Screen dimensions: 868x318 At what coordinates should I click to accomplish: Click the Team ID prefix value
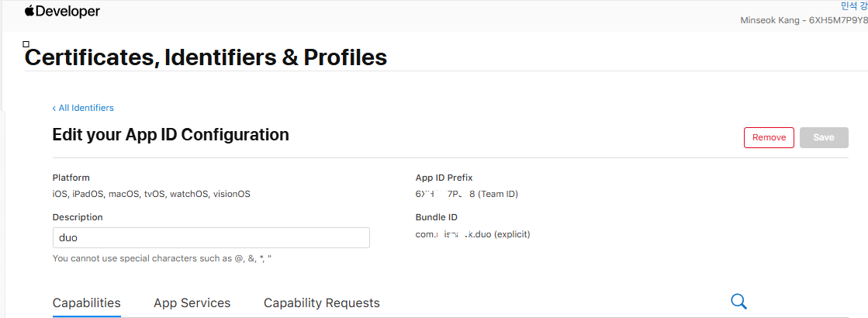point(466,194)
